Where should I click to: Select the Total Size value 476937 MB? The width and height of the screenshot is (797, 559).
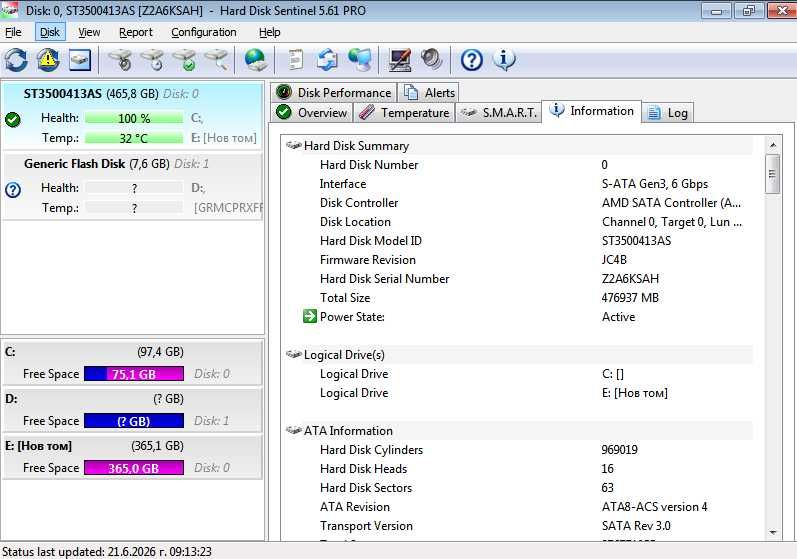(630, 298)
